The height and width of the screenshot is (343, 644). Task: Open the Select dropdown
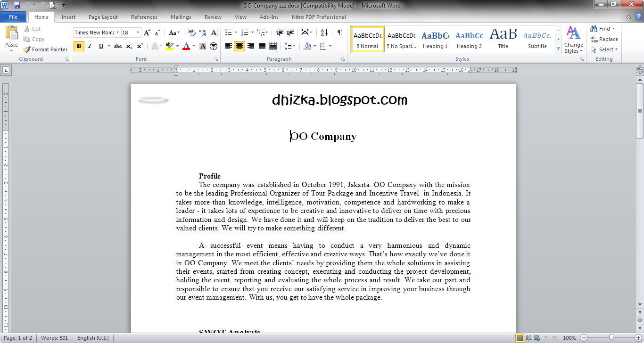604,49
